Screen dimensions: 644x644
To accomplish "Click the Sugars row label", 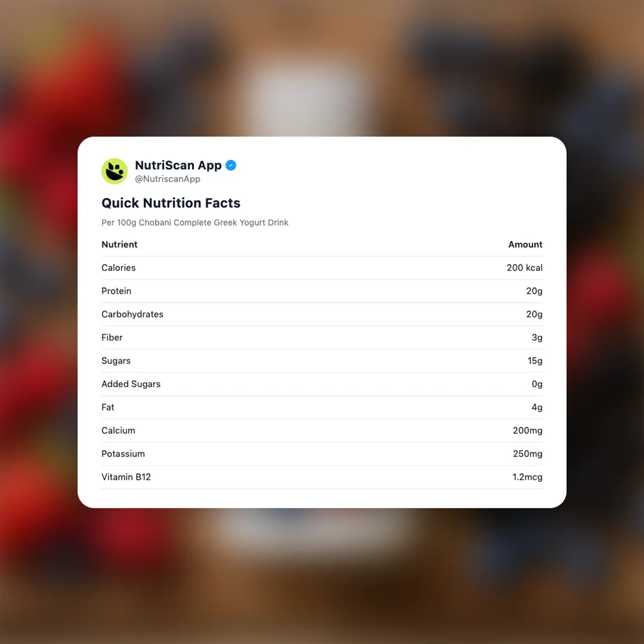I will [116, 361].
